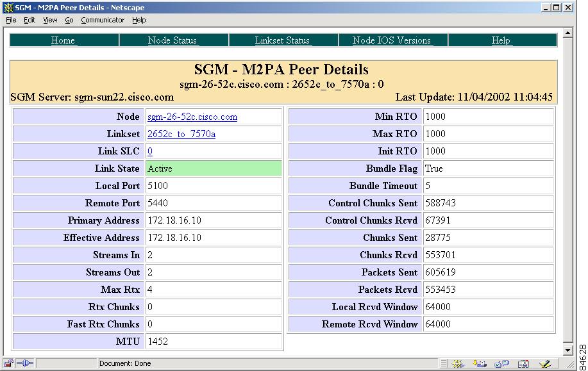Viewport: 588px width, 371px height.
Task: Maximize the Netscape window
Action: [x=557, y=8]
